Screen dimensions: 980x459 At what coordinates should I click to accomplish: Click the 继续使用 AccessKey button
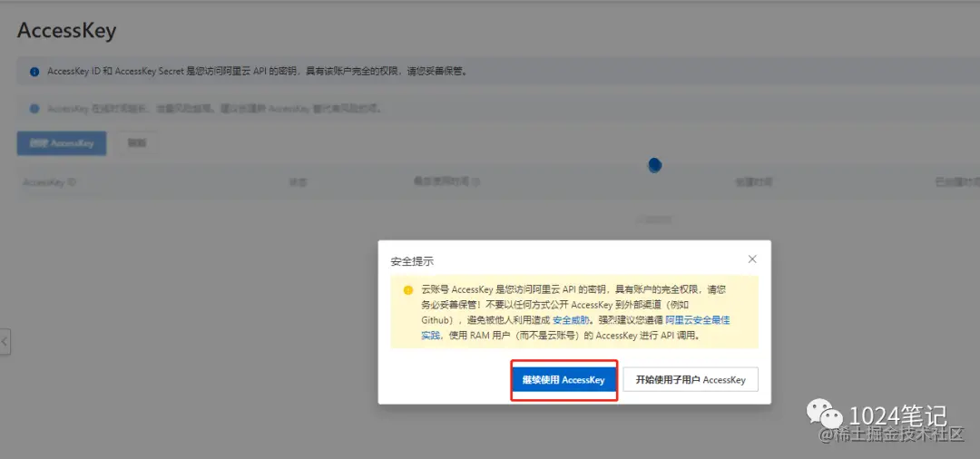point(563,380)
